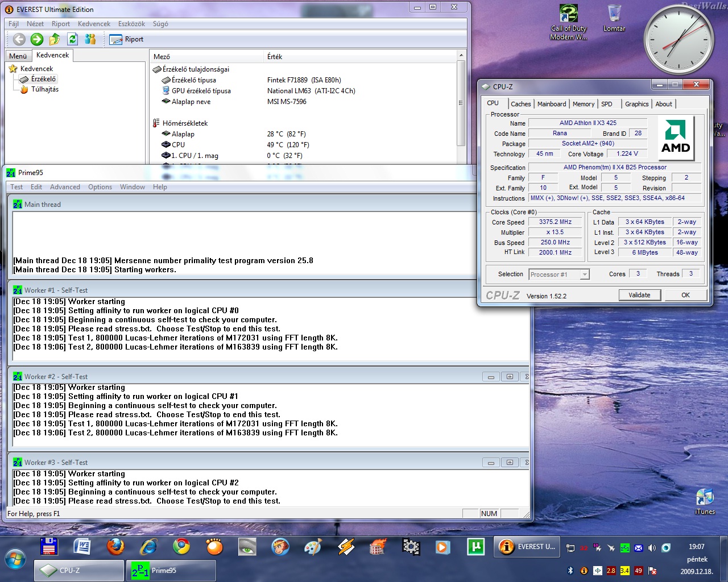Switch to the Caches tab in CPU-Z
The height and width of the screenshot is (582, 728).
click(520, 104)
